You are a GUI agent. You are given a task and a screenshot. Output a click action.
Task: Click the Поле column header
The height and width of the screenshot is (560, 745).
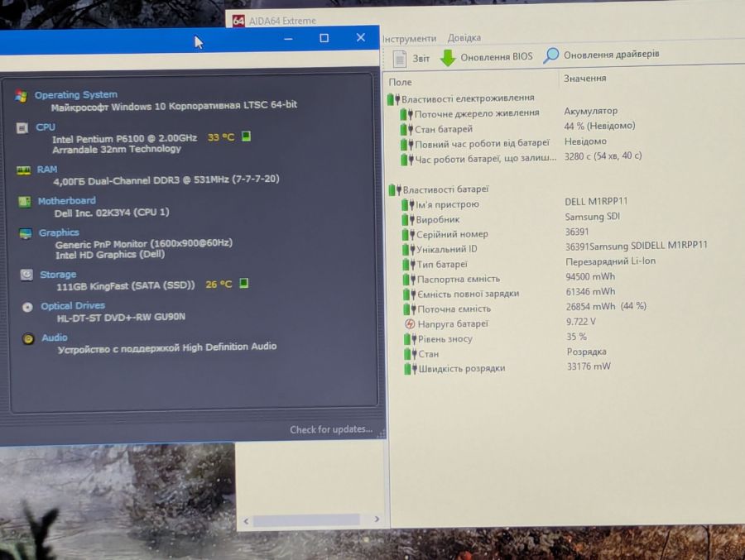click(400, 82)
